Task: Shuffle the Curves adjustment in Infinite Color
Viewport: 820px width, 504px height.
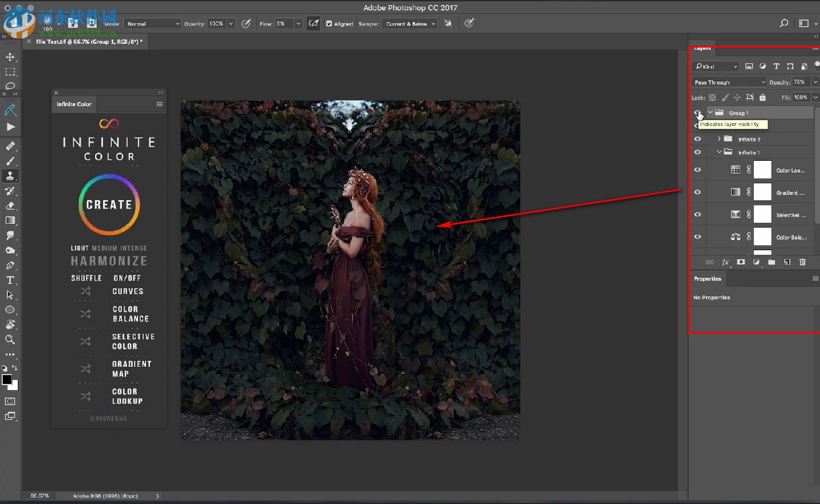Action: tap(85, 291)
